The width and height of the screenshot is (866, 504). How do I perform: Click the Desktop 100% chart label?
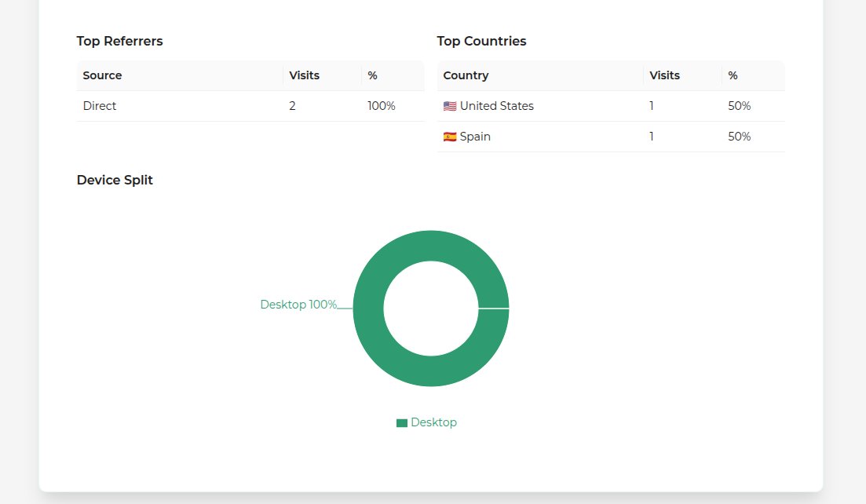click(x=298, y=305)
